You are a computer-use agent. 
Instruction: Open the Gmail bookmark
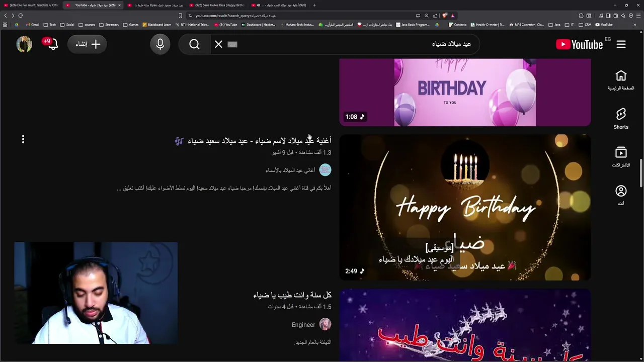[x=33, y=25]
